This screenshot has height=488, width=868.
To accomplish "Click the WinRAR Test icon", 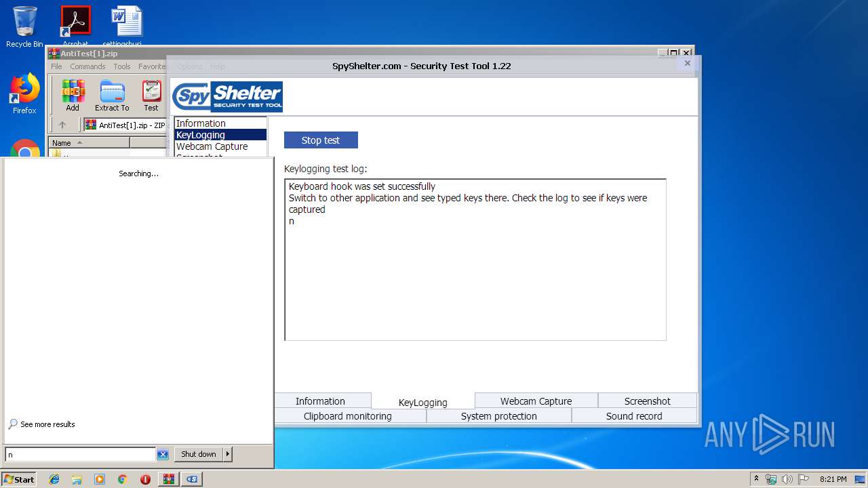I will (151, 96).
